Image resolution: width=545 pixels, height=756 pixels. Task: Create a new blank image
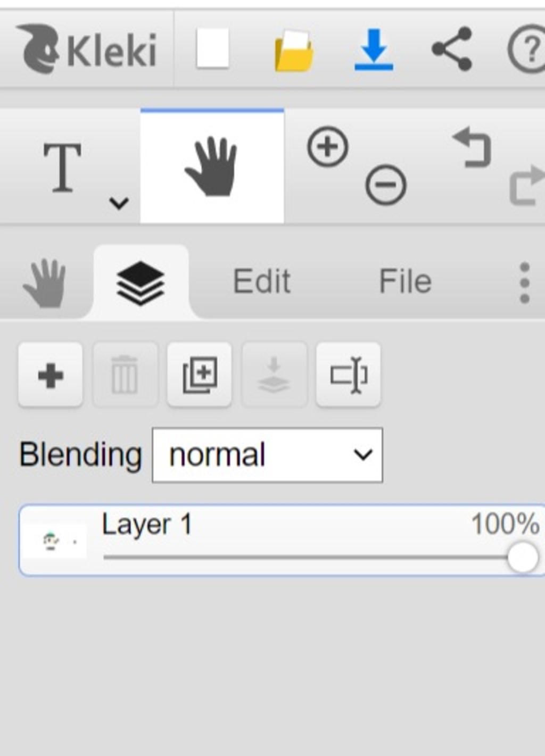click(x=213, y=48)
